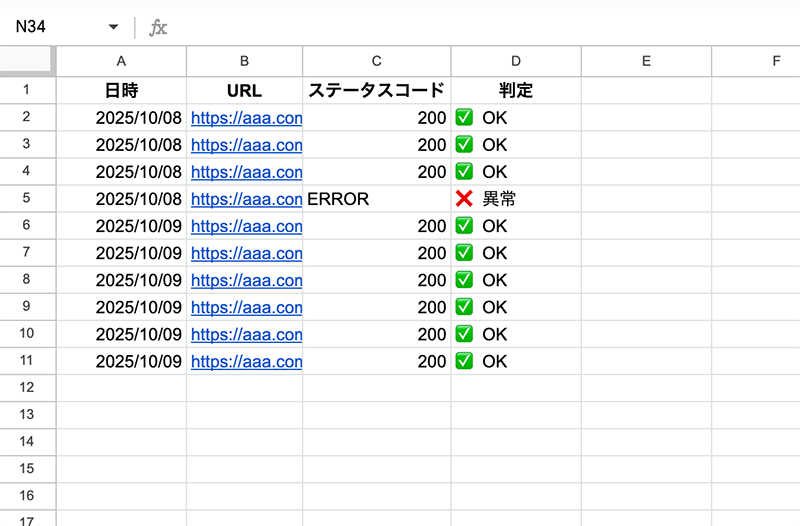Select column C header

click(376, 62)
